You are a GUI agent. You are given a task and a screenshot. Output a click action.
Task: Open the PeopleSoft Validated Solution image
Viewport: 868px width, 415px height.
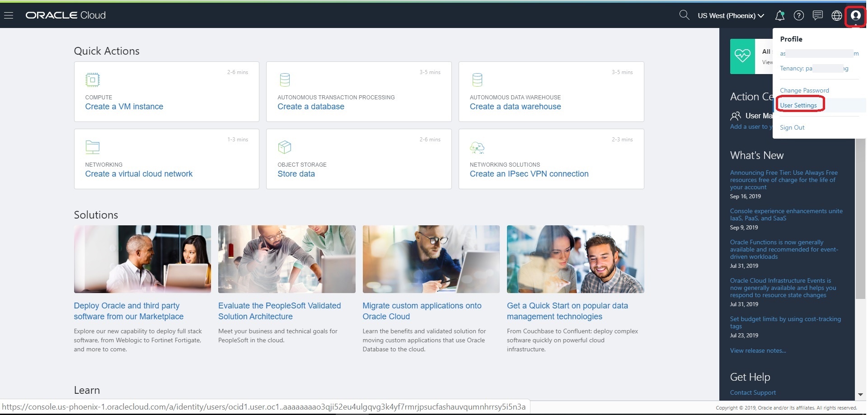click(287, 259)
